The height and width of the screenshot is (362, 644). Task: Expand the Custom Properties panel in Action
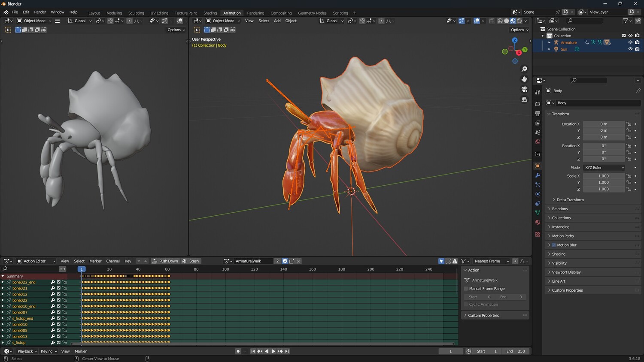483,316
